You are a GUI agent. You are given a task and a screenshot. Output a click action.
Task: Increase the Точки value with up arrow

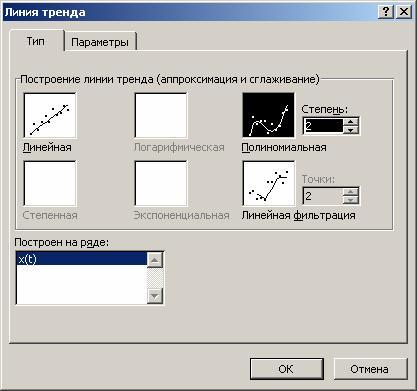click(350, 192)
